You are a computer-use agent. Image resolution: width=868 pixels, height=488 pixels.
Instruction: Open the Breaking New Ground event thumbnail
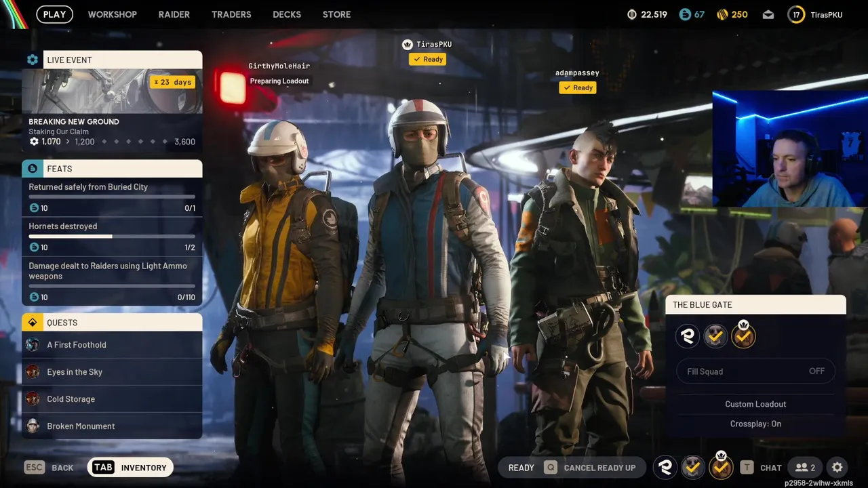pos(112,91)
